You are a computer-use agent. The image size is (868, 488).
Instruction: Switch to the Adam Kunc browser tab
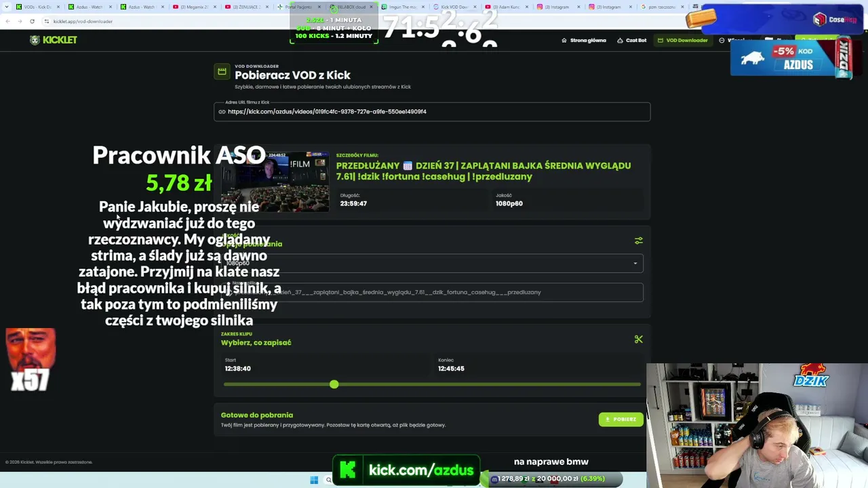point(507,7)
